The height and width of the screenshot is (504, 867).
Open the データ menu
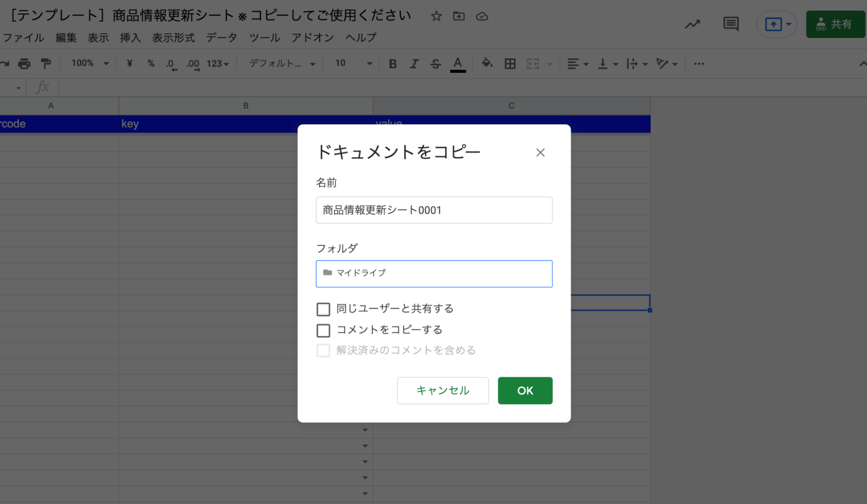click(x=222, y=38)
